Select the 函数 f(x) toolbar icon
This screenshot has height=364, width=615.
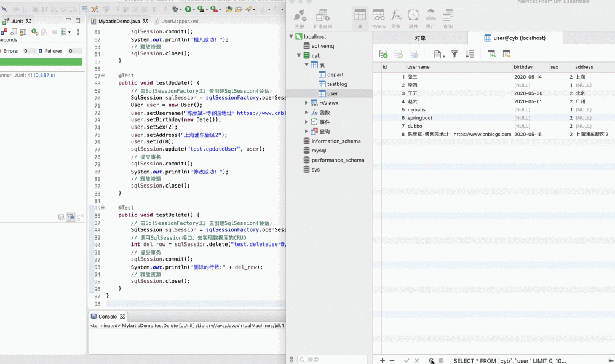[x=396, y=18]
